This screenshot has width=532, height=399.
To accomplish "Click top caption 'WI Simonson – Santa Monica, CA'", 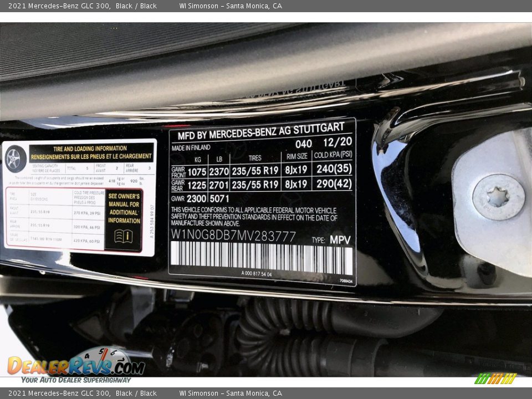I will 231,6.
